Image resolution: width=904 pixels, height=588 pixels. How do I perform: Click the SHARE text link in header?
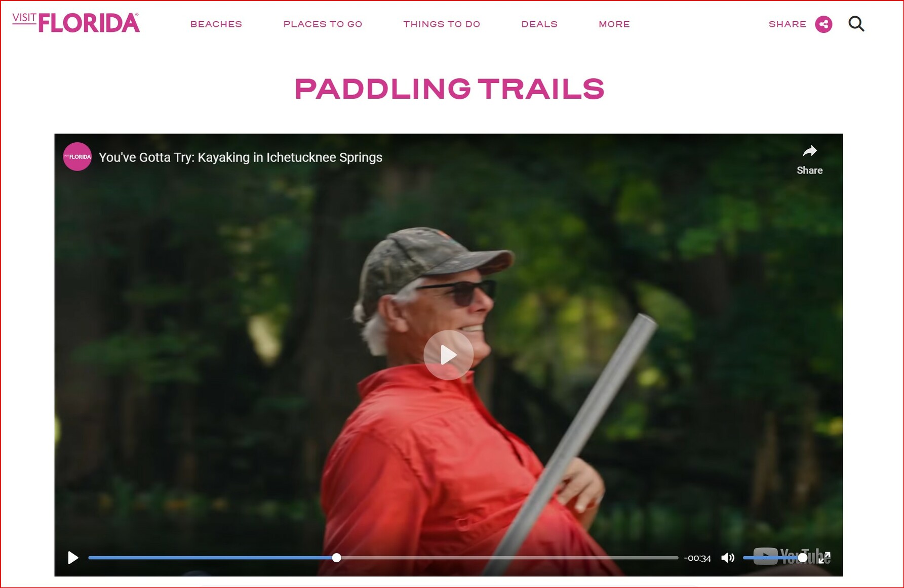(x=788, y=24)
